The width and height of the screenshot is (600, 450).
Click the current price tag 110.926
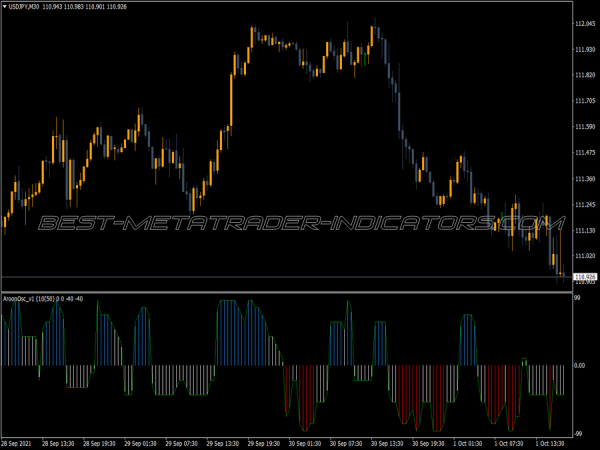(584, 276)
